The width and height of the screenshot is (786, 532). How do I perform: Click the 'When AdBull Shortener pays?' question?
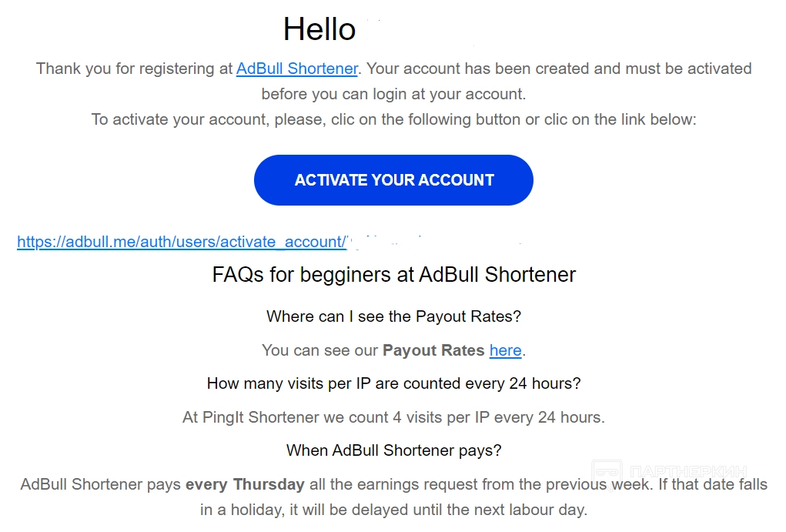point(393,450)
